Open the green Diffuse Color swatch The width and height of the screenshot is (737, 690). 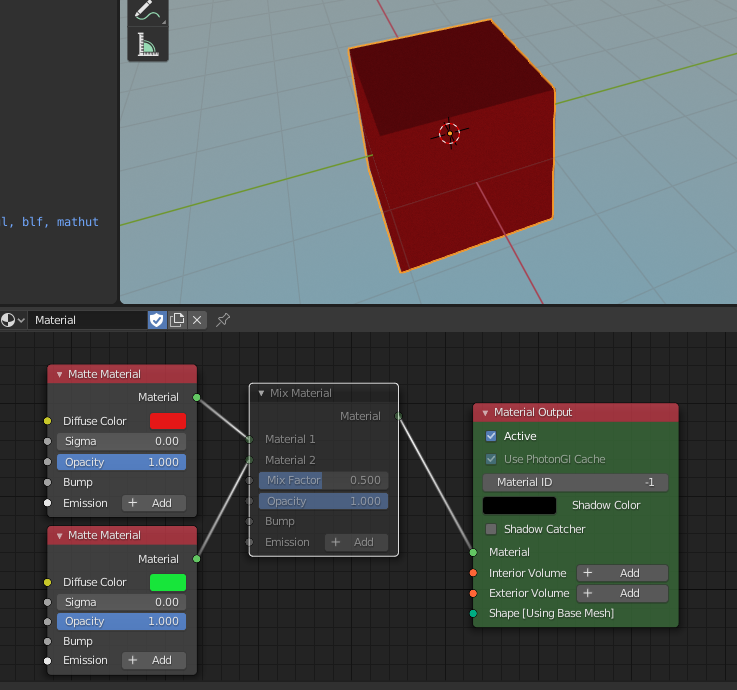[167, 582]
